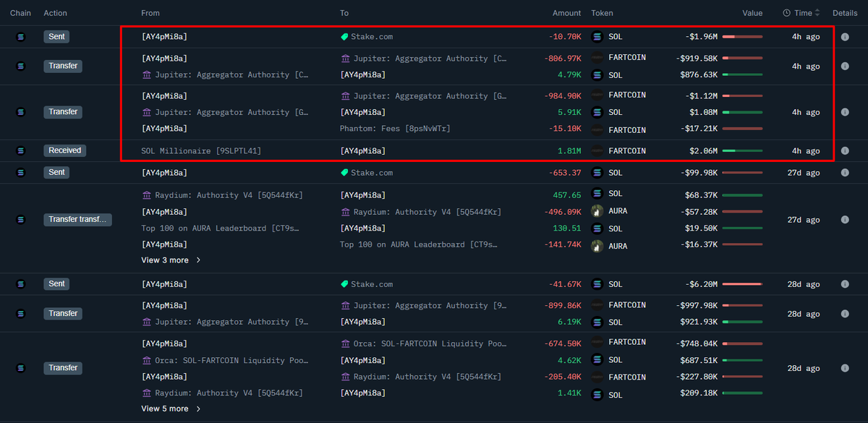Click amount -674.50K FARTCOIN
Image resolution: width=868 pixels, height=423 pixels.
click(x=563, y=343)
